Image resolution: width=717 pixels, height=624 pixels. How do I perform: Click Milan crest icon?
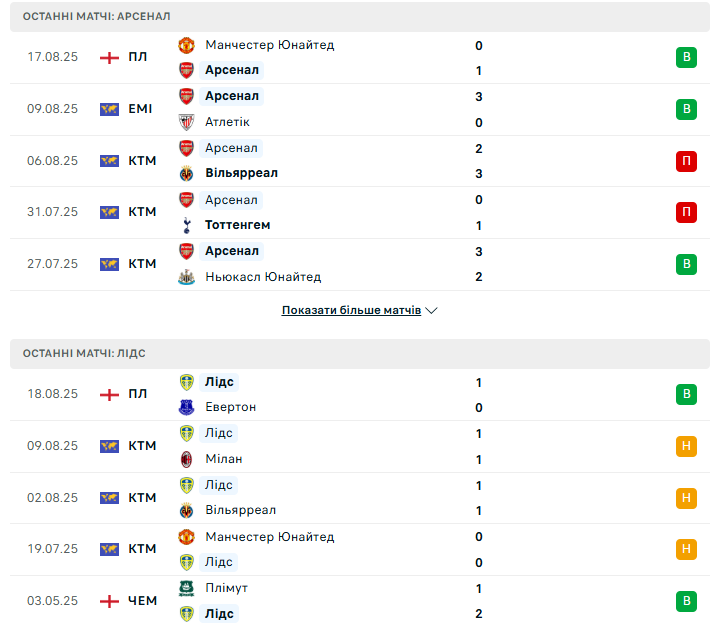186,459
